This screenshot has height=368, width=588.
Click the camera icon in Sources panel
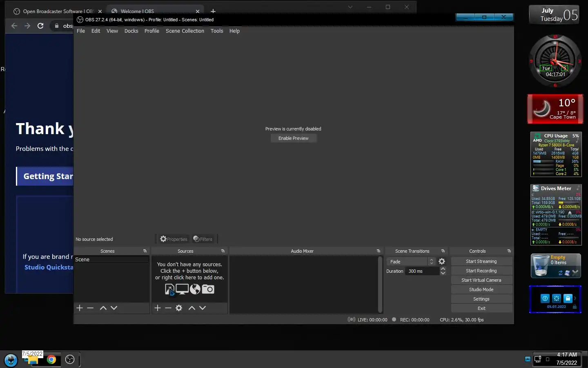coord(208,289)
